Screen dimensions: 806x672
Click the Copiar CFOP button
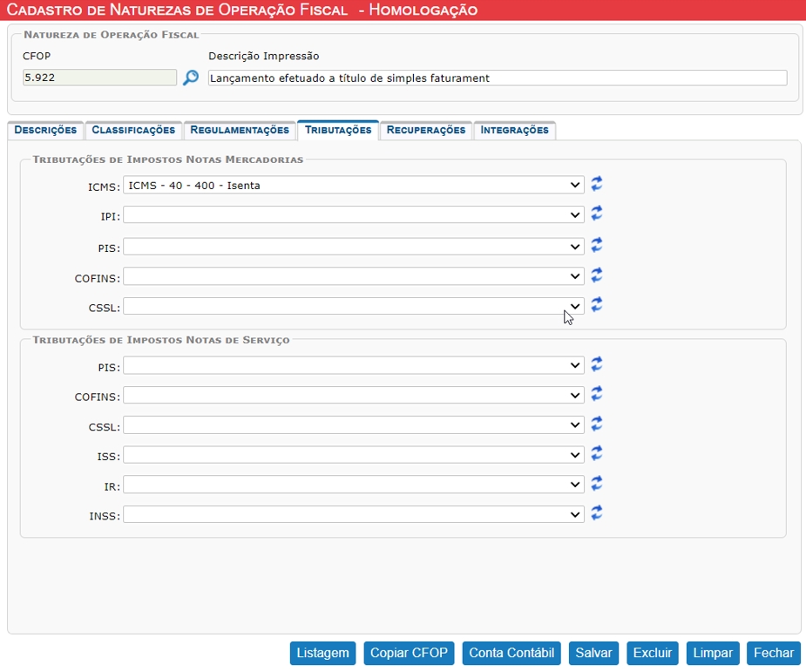pos(410,653)
